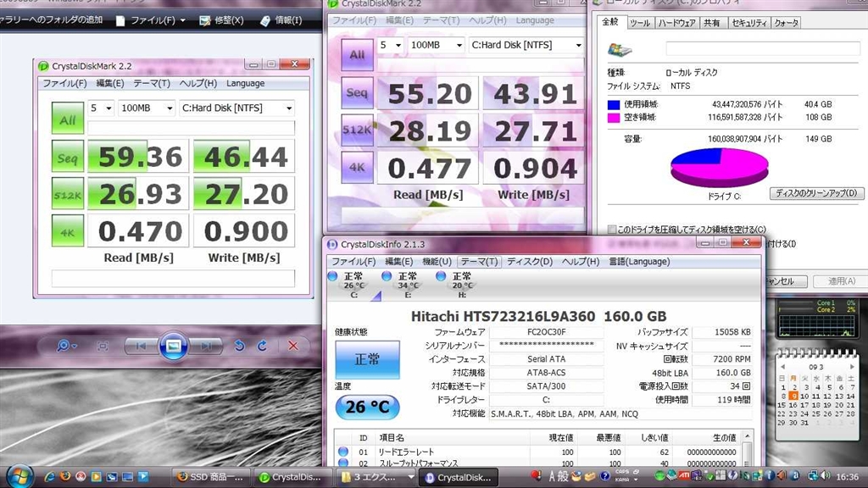Select the ツール tab in disk properties

(640, 23)
